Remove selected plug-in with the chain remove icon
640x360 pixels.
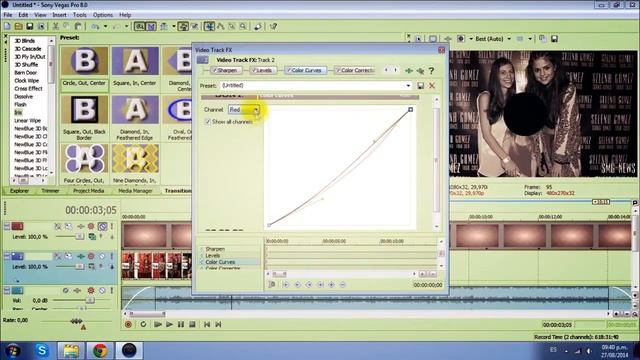420,71
